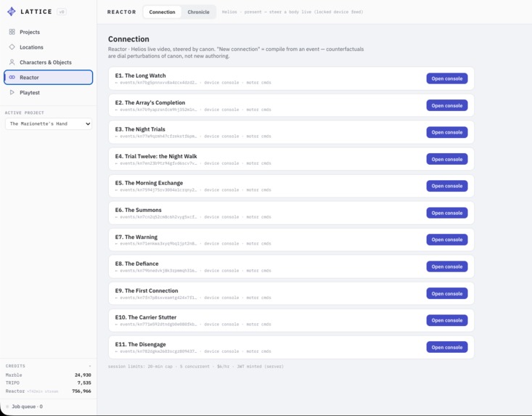Image resolution: width=532 pixels, height=416 pixels.
Task: Click the 'E10. The Carrier Stutter' title
Action: pos(146,317)
